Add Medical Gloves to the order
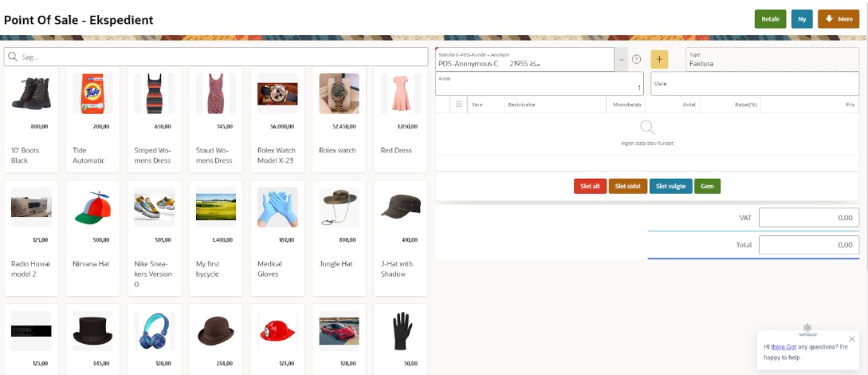Viewport: 868px width, 375px height. tap(277, 239)
